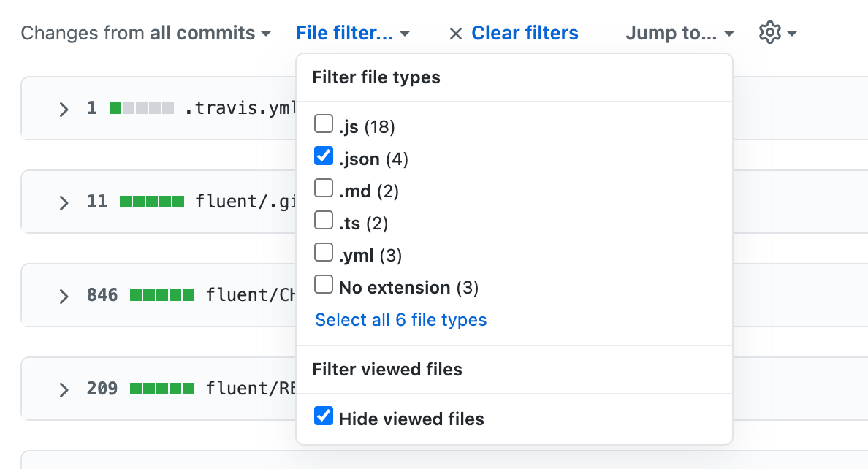Open the Jump to... dropdown
This screenshot has height=469, width=868.
[x=679, y=32]
